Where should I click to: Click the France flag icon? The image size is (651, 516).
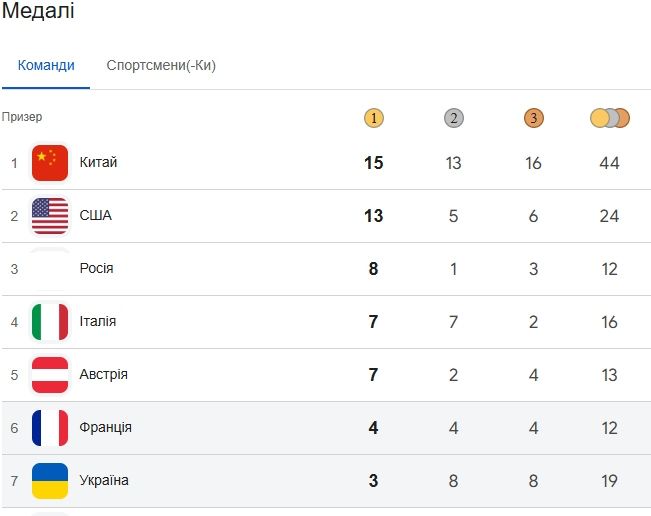pyautogui.click(x=50, y=428)
